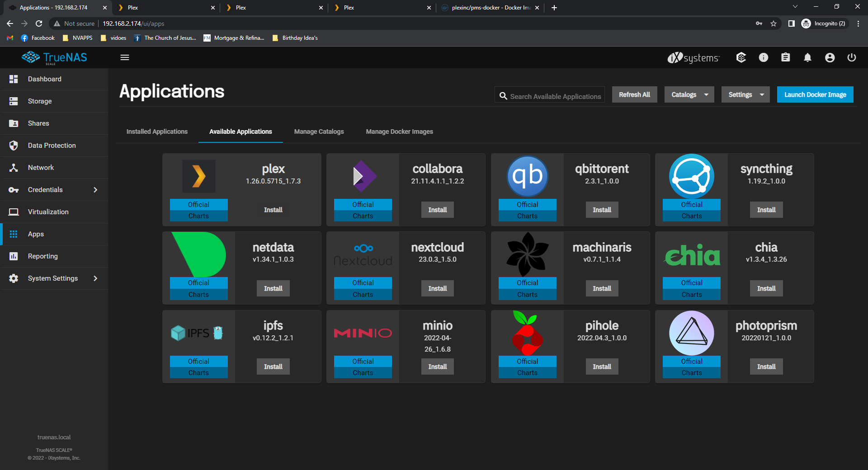Click the nextcloud app logo
Image resolution: width=868 pixels, height=470 pixels.
tap(363, 255)
